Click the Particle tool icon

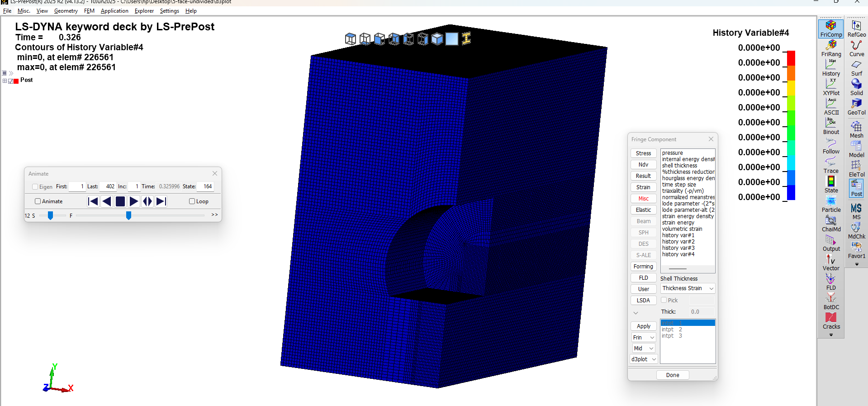coord(831,204)
